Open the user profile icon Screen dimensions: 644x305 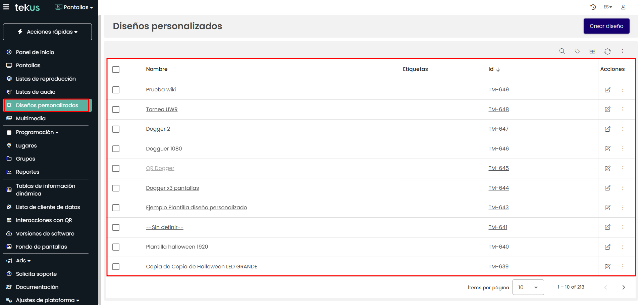pos(623,7)
